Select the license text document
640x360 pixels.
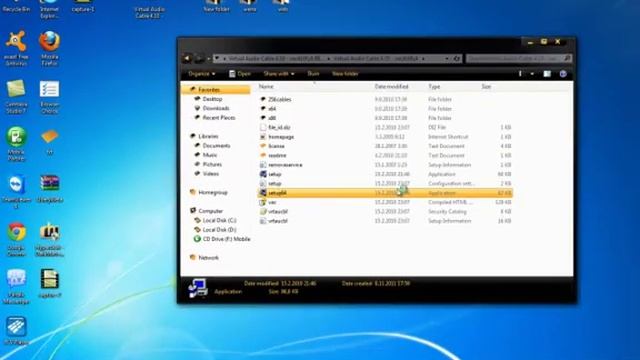385,146
